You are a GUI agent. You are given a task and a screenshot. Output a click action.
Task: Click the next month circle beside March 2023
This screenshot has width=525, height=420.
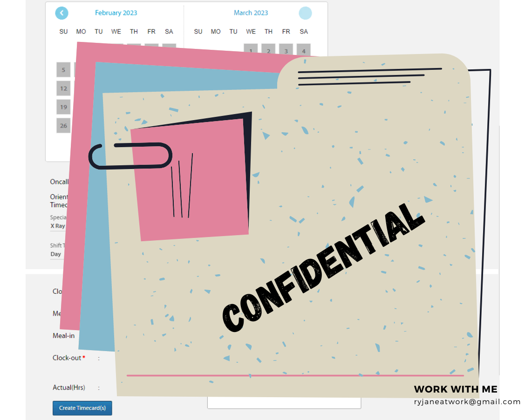coord(305,13)
